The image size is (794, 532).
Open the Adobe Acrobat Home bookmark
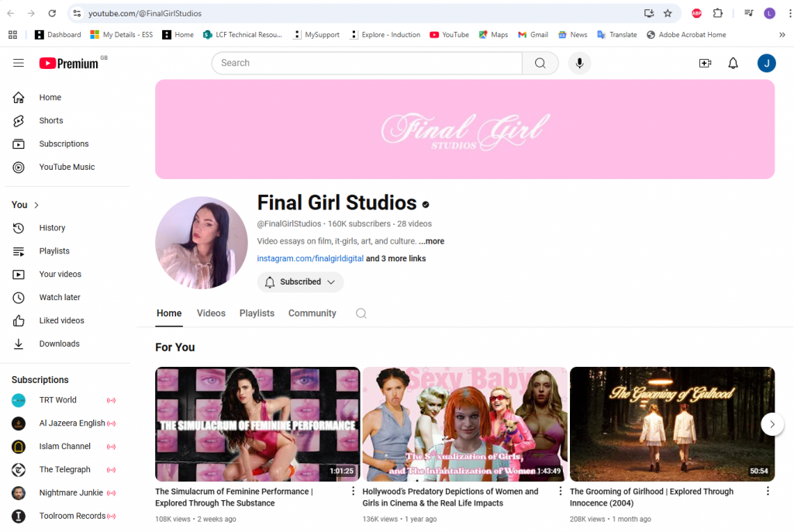(x=686, y=35)
